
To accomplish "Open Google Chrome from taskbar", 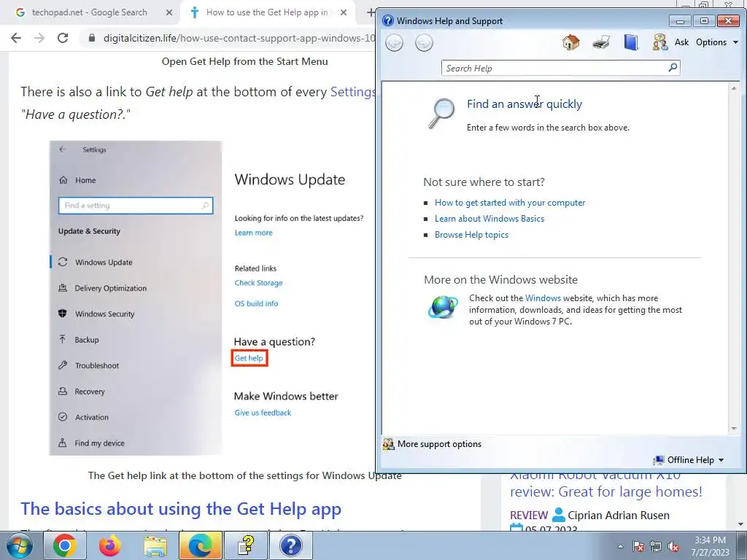I will click(x=65, y=545).
